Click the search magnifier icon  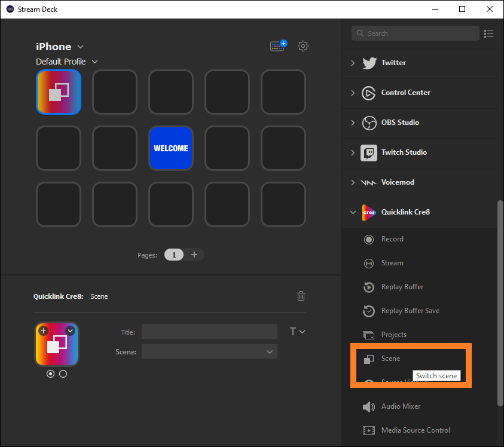click(x=360, y=33)
